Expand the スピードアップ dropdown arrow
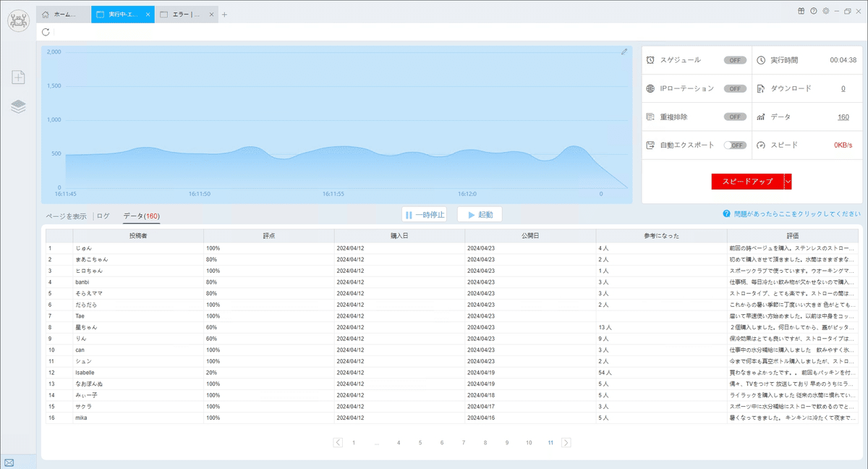 click(788, 182)
